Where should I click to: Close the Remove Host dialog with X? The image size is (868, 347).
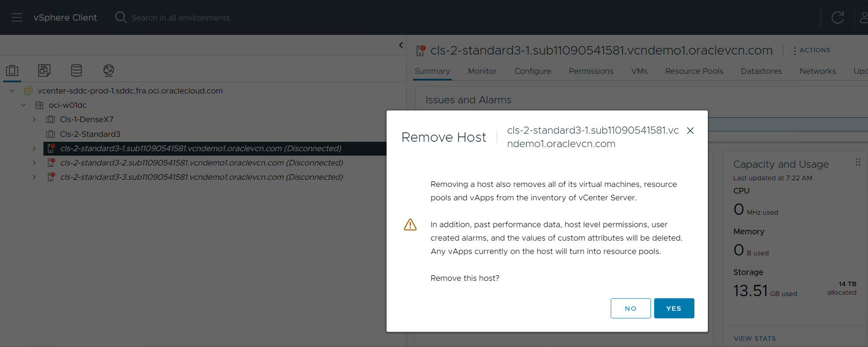coord(690,131)
